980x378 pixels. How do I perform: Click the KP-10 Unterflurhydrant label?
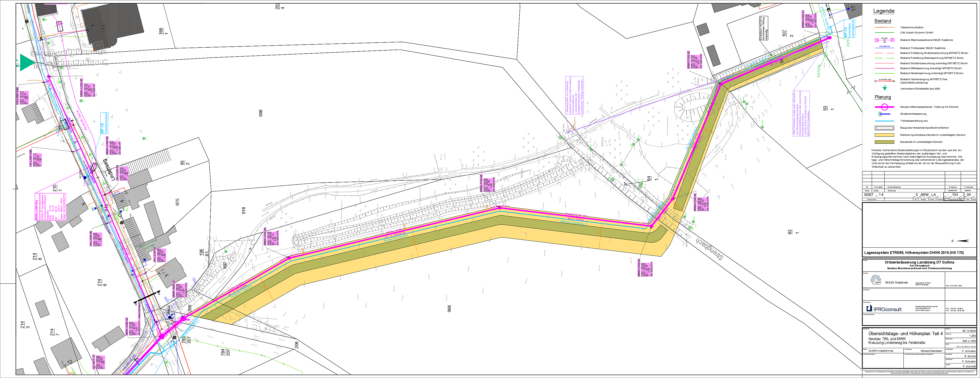point(104,123)
